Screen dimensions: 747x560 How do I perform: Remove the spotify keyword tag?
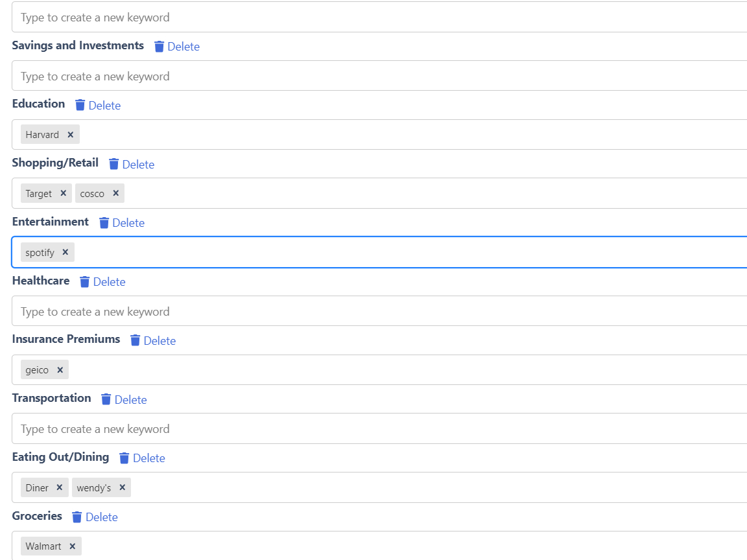65,252
